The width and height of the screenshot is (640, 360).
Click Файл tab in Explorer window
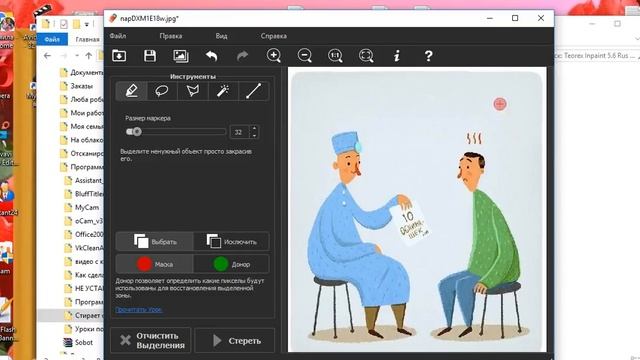coord(52,39)
